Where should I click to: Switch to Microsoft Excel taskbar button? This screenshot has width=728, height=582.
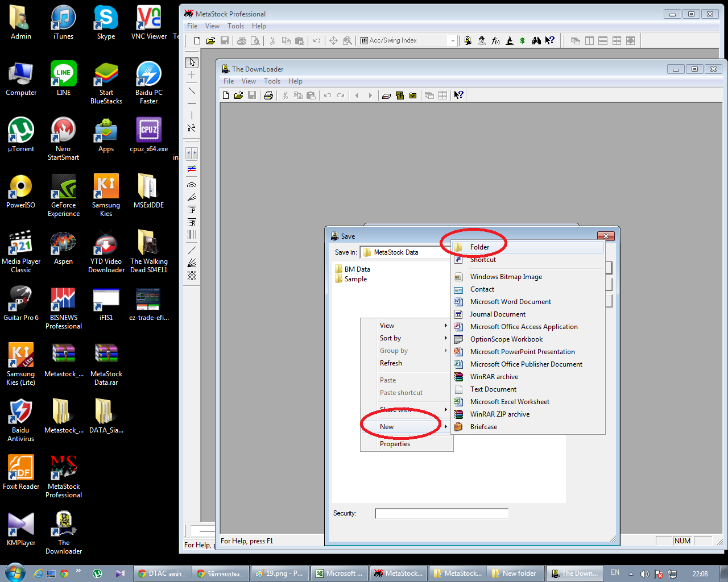click(340, 573)
